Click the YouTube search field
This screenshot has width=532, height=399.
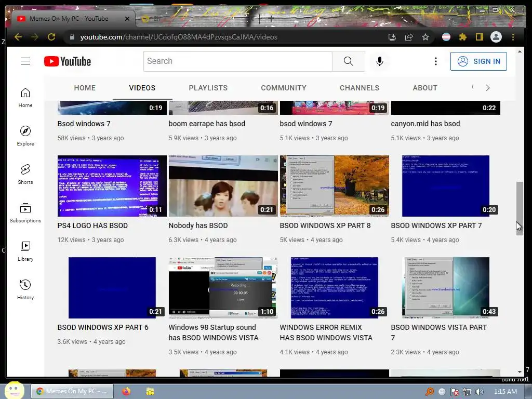point(237,61)
